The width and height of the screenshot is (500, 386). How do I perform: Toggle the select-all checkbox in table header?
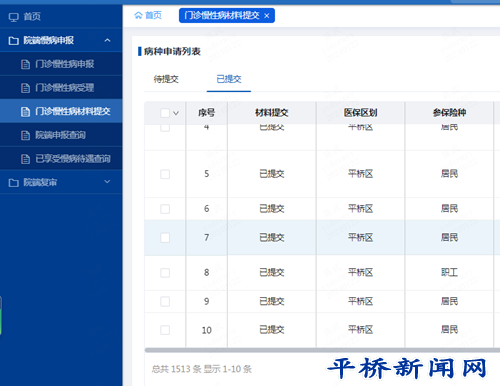tap(165, 113)
